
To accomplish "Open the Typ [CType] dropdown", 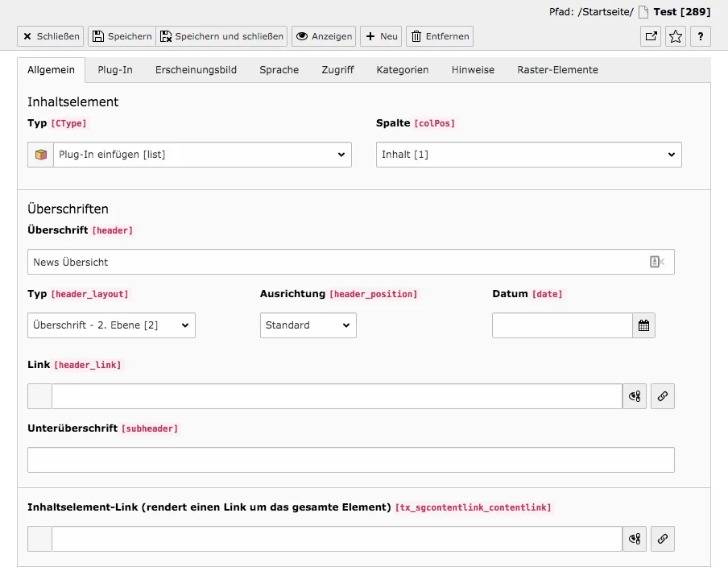I will [x=201, y=154].
